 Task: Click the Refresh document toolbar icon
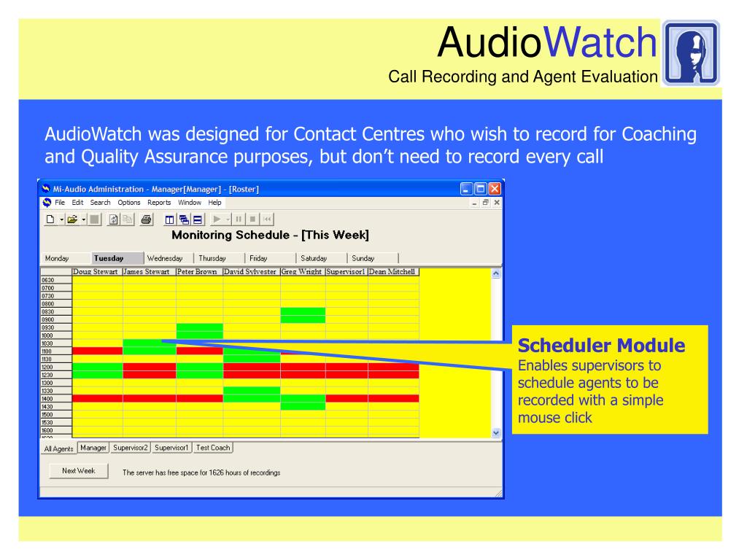(x=113, y=219)
